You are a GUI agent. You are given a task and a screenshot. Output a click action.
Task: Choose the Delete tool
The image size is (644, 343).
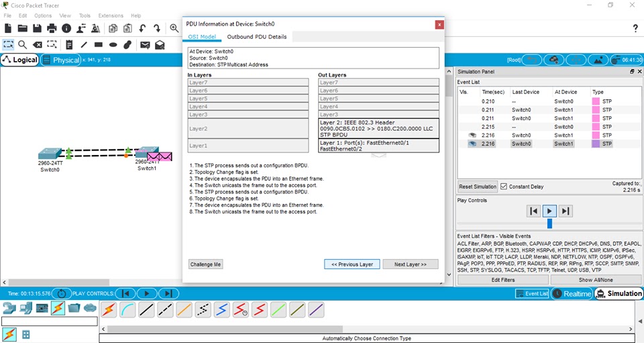pyautogui.click(x=38, y=45)
